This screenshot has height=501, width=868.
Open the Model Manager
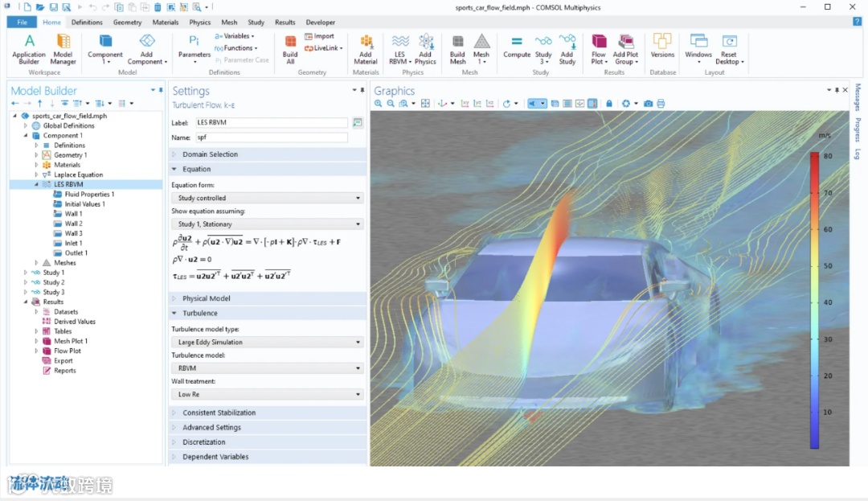pos(63,49)
